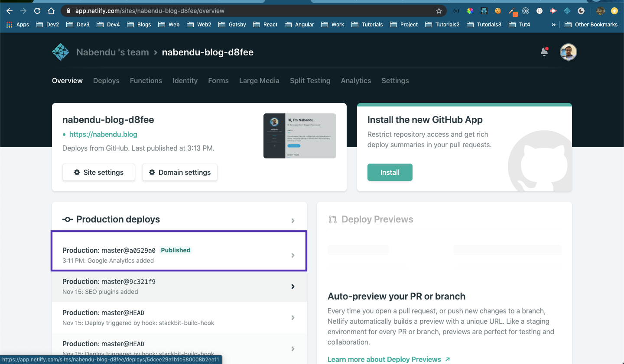Viewport: 624px width, 364px height.
Task: Open the concentric circles extension icon
Action: (x=526, y=11)
